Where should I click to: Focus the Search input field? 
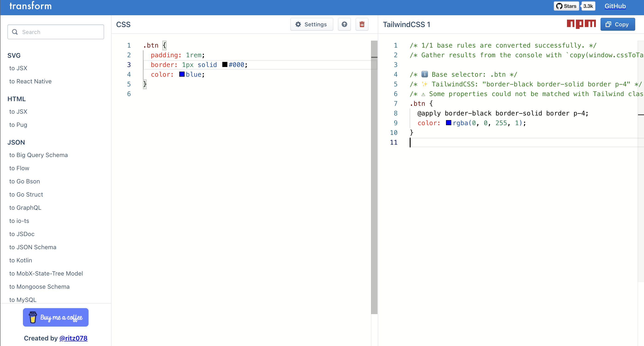click(x=60, y=32)
